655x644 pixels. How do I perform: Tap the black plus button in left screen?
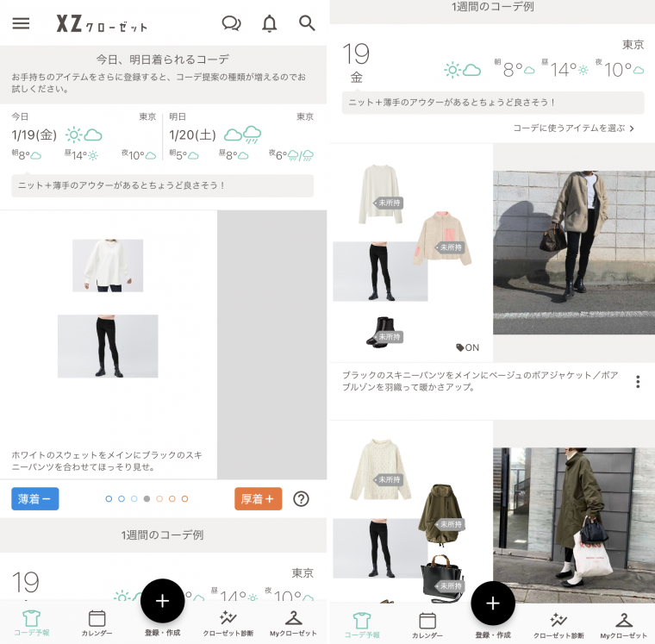pos(163,601)
